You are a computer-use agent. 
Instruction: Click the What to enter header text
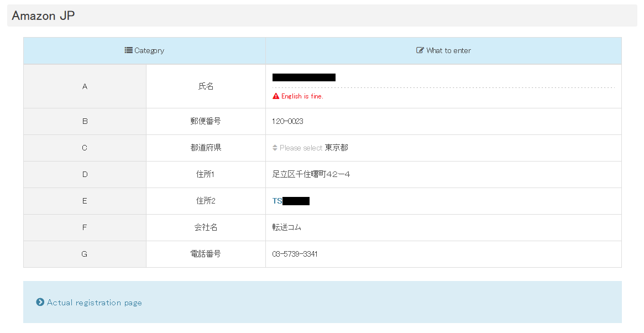[448, 50]
